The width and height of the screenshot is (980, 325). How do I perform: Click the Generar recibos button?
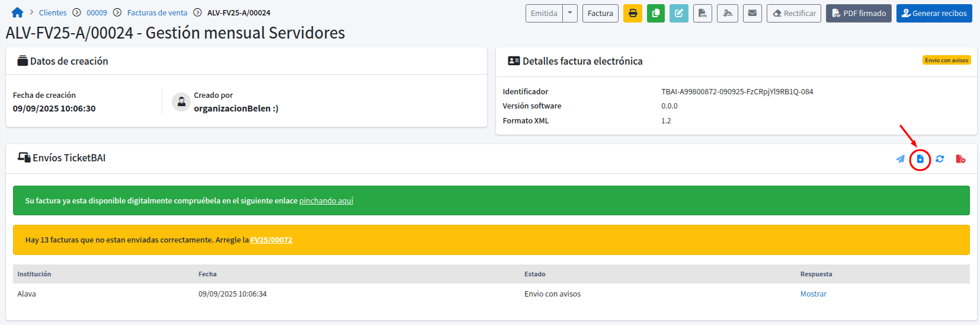click(934, 13)
